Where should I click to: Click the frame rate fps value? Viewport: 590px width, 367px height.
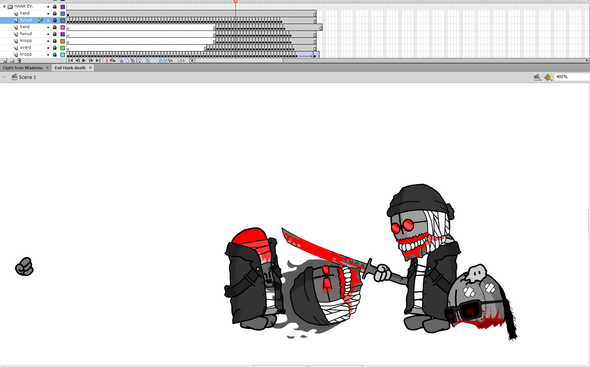[163, 61]
